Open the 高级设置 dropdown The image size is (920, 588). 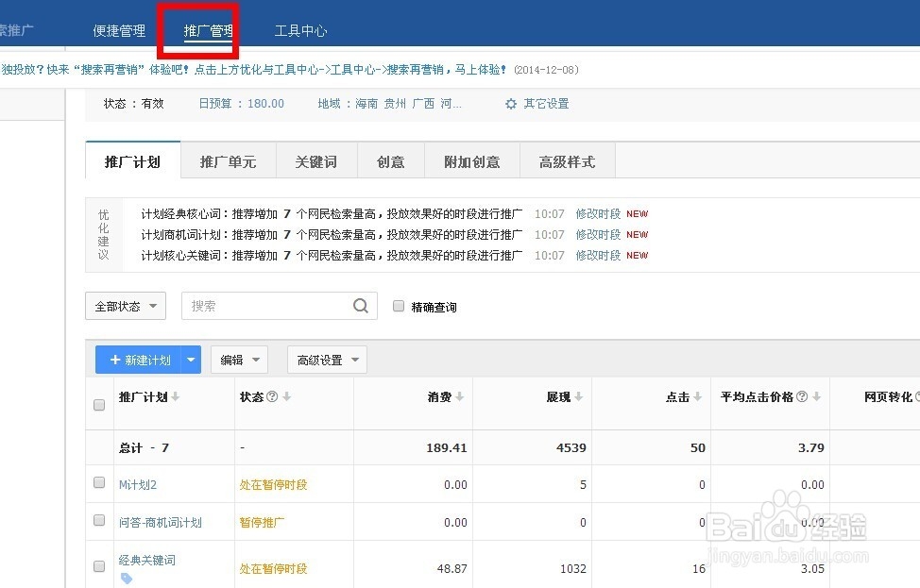(x=326, y=360)
